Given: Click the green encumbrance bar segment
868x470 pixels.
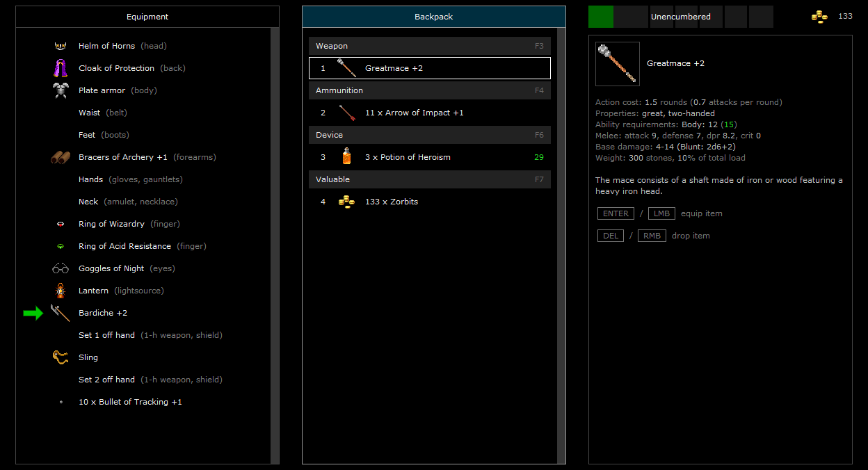Looking at the screenshot, I should [600, 17].
